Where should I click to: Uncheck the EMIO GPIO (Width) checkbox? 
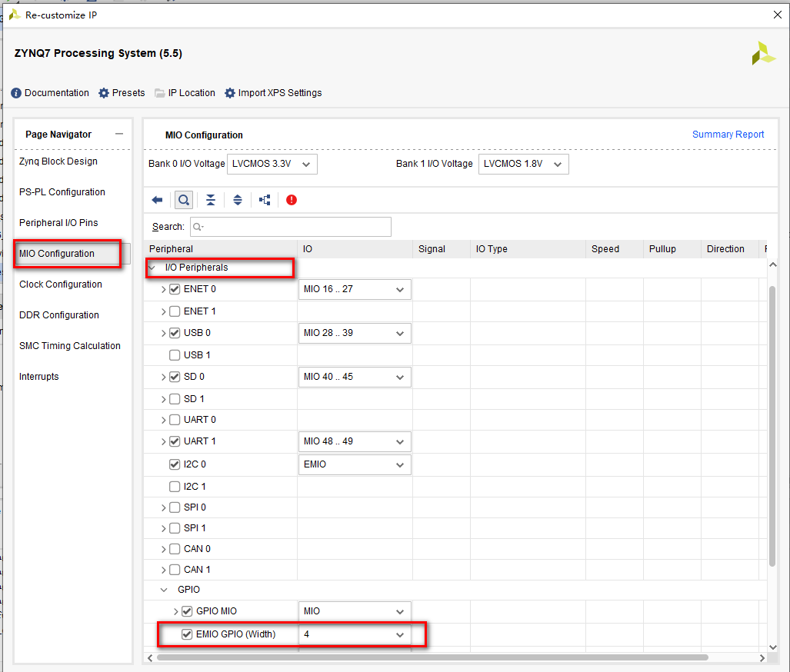tap(187, 634)
